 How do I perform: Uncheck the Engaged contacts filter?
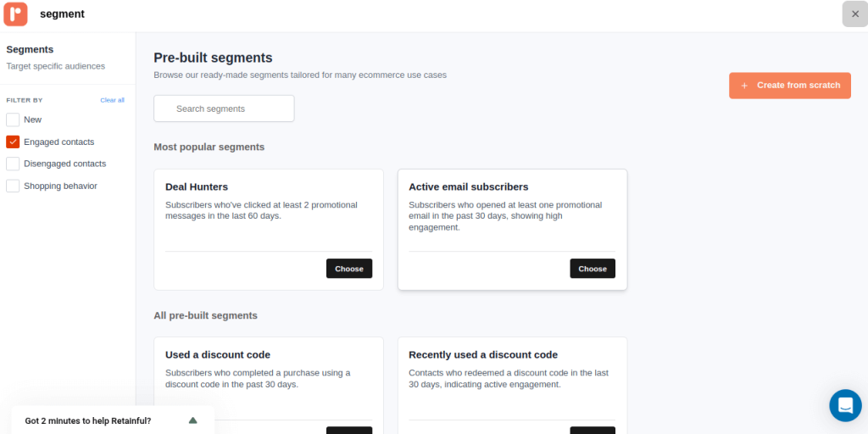pyautogui.click(x=13, y=142)
